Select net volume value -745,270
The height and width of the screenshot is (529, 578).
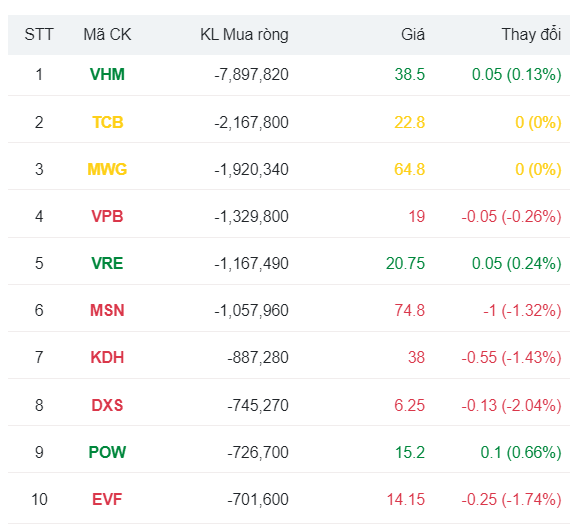pyautogui.click(x=258, y=406)
